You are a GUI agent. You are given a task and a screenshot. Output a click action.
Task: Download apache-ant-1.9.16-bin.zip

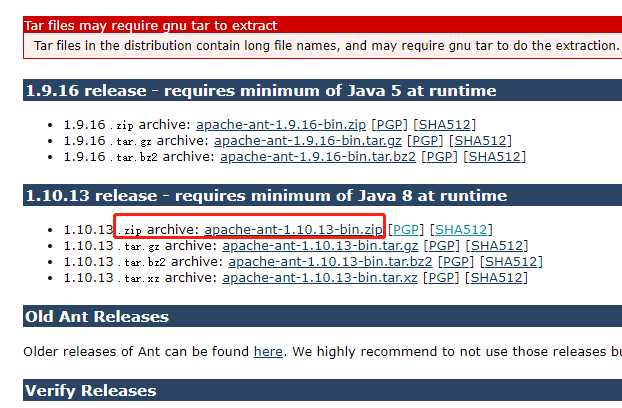pyautogui.click(x=281, y=125)
